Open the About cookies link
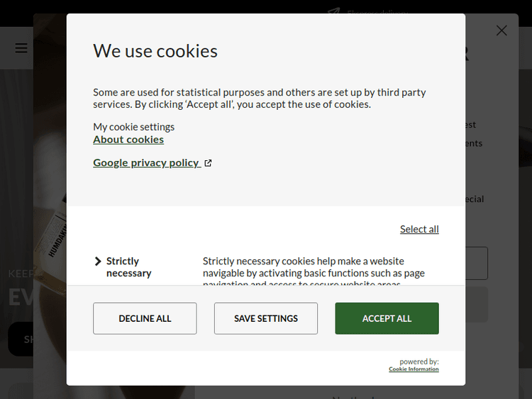Viewport: 532px width, 399px height. (128, 140)
